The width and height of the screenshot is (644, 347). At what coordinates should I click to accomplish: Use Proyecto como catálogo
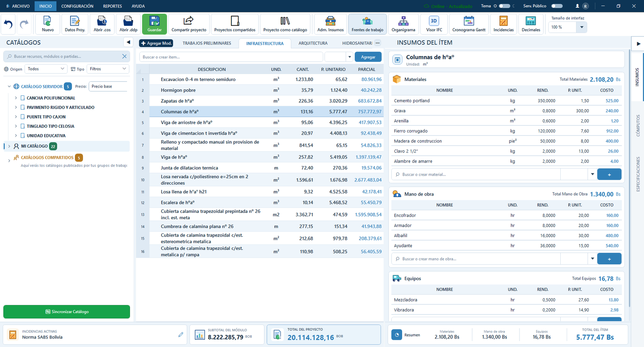click(285, 24)
